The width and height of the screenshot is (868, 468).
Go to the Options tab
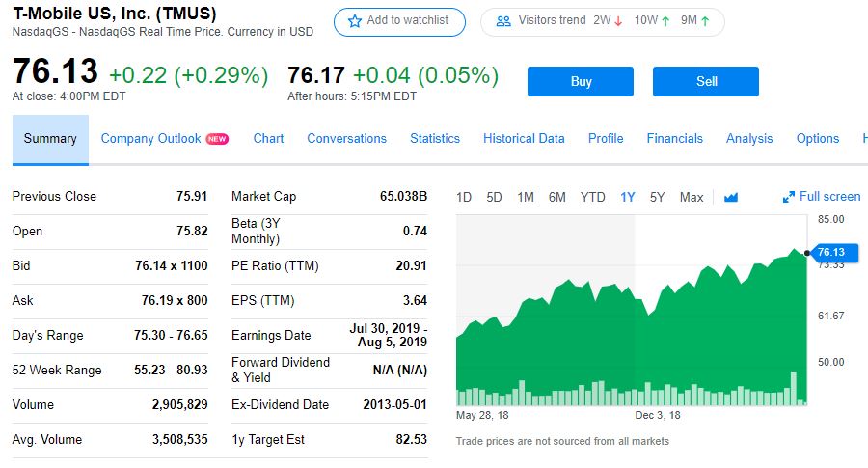click(818, 138)
